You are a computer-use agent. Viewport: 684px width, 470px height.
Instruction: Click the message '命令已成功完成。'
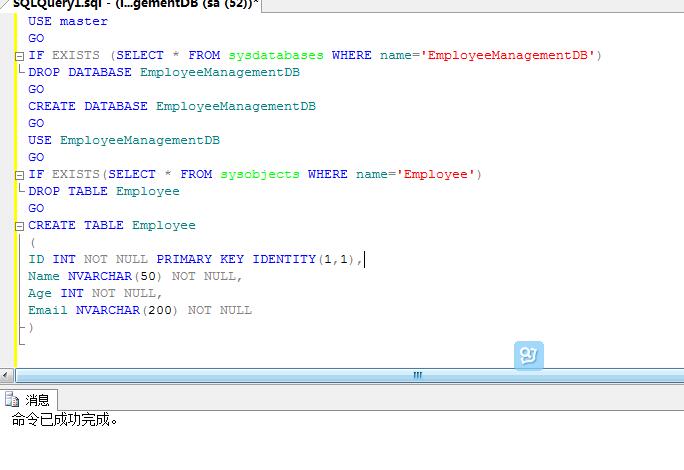[65, 420]
